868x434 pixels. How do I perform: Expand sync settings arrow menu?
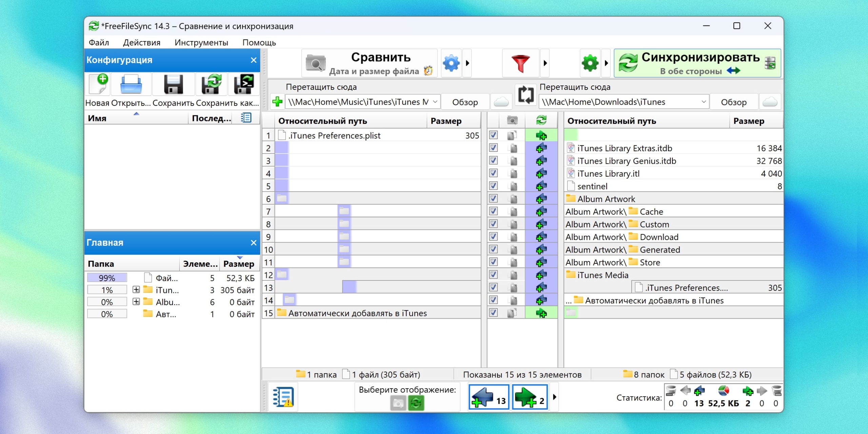pyautogui.click(x=606, y=63)
